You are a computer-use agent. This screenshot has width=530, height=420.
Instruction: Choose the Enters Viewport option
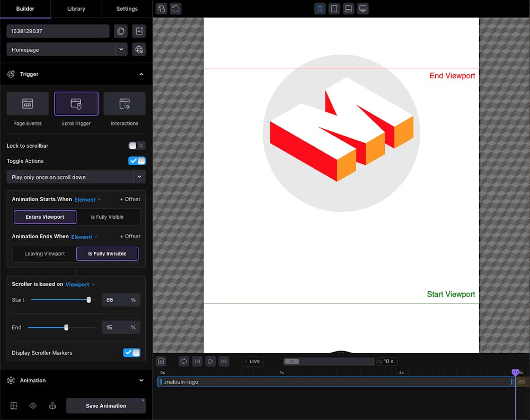click(x=45, y=217)
